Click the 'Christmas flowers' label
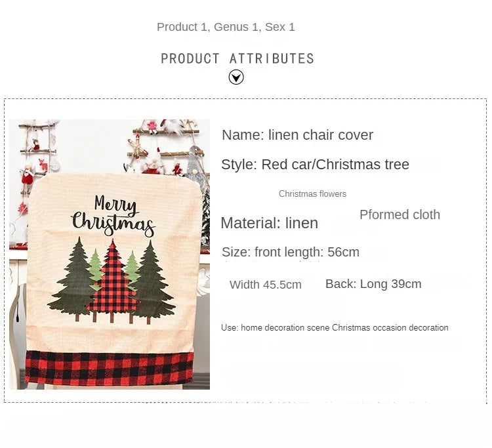The image size is (492, 448). click(x=312, y=193)
